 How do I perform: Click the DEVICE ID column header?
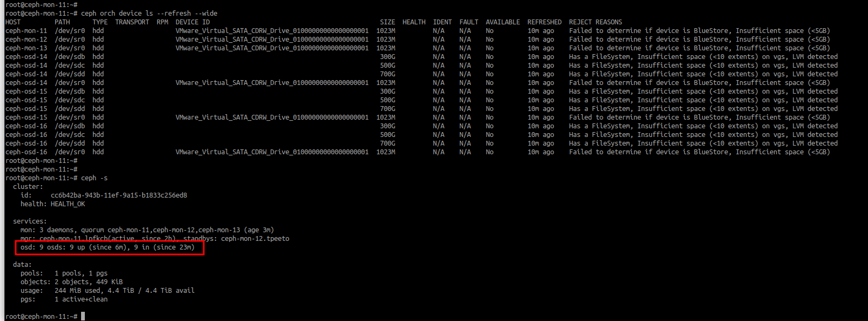pyautogui.click(x=192, y=22)
